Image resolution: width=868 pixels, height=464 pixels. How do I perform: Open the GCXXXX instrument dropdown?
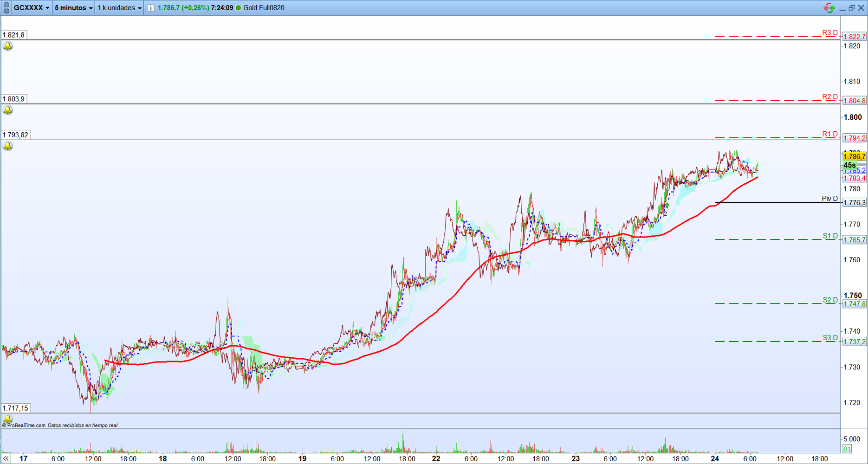pyautogui.click(x=32, y=8)
